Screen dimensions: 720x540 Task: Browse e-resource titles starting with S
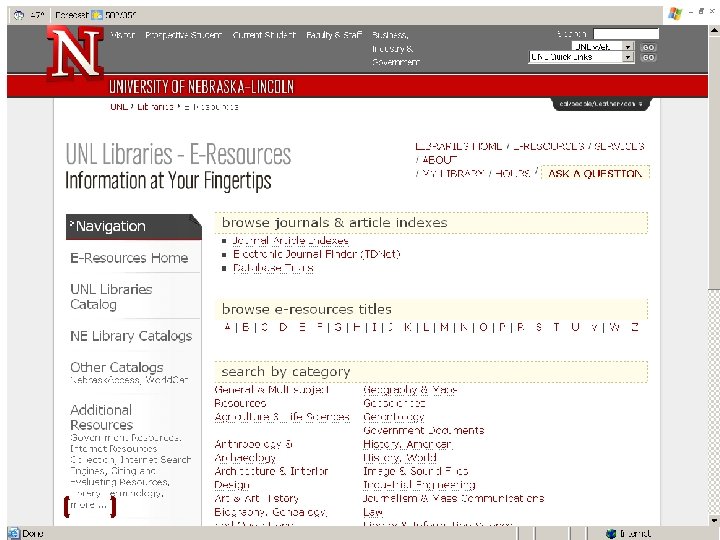click(539, 327)
